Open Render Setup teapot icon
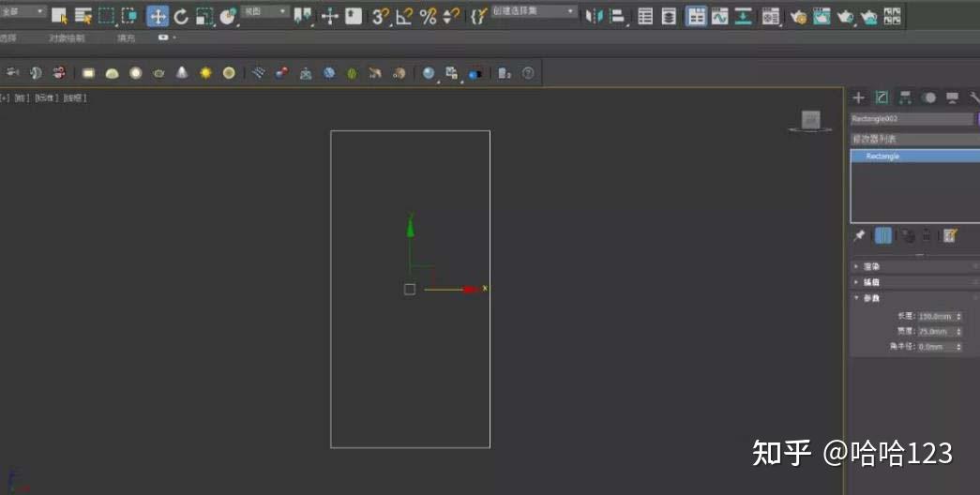This screenshot has width=980, height=495. [798, 16]
